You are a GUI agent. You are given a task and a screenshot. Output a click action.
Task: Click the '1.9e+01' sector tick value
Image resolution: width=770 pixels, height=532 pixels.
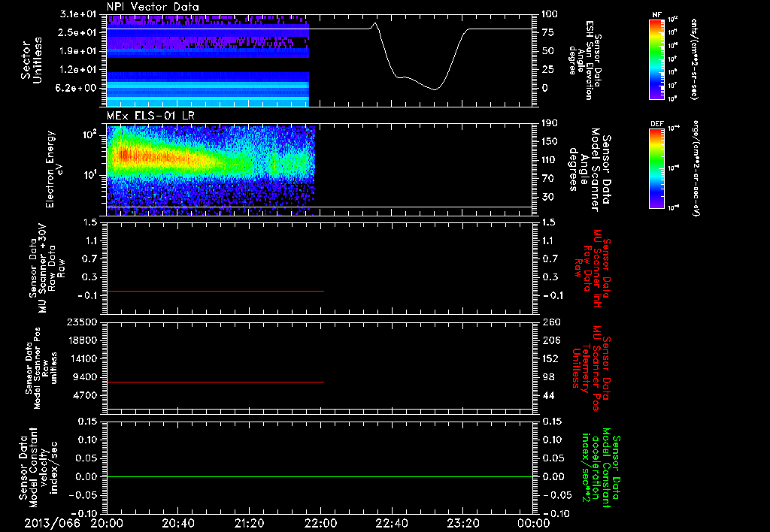78,51
